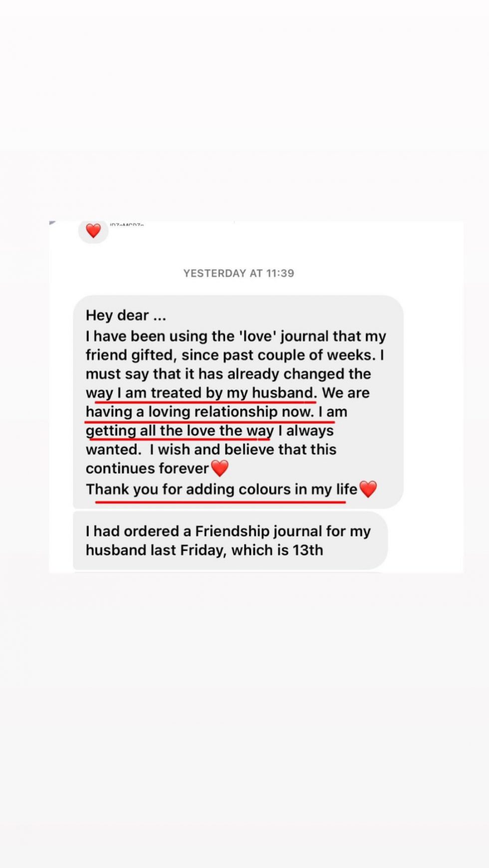The width and height of the screenshot is (489, 868).
Task: Click the heart emoji after "continues forever"
Action: point(220,468)
